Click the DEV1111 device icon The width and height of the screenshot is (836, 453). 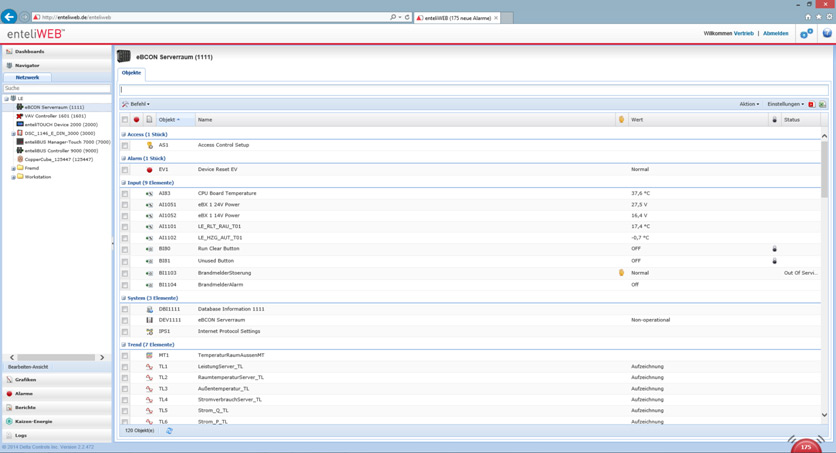(x=149, y=320)
